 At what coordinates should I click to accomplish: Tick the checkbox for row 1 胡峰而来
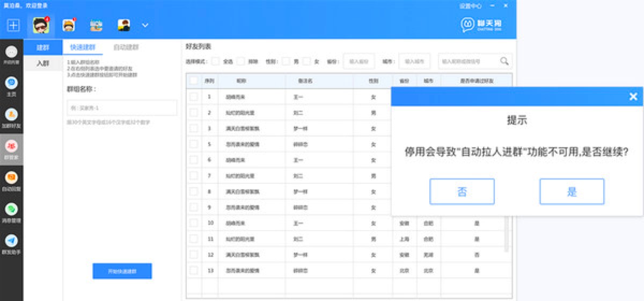point(193,97)
